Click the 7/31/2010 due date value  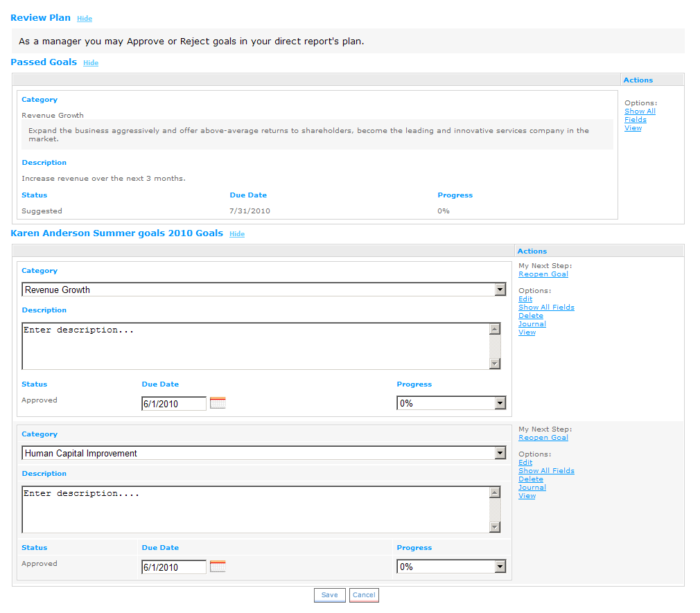click(250, 211)
